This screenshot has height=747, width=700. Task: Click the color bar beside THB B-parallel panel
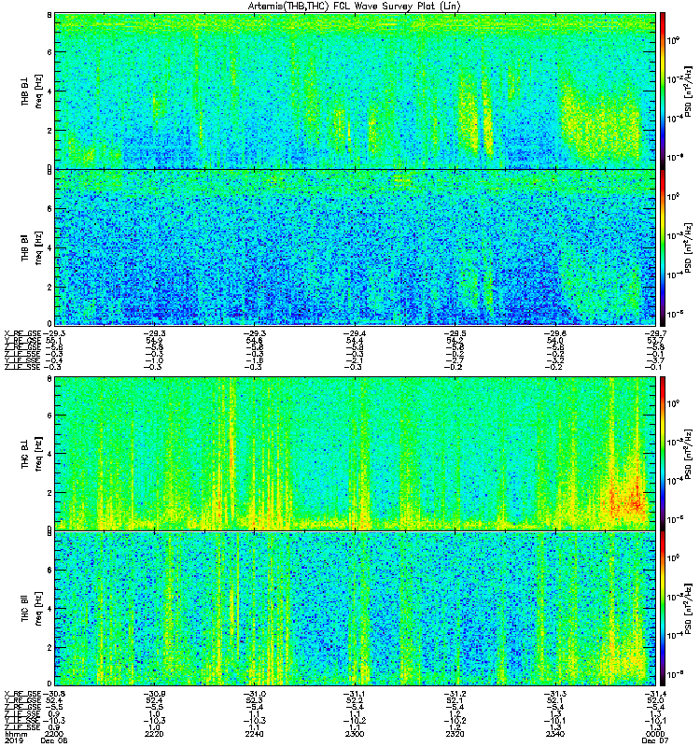(x=663, y=247)
